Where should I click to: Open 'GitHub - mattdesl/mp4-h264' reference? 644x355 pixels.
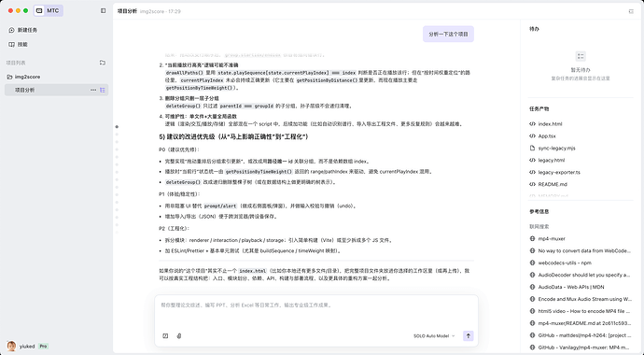[x=585, y=335]
